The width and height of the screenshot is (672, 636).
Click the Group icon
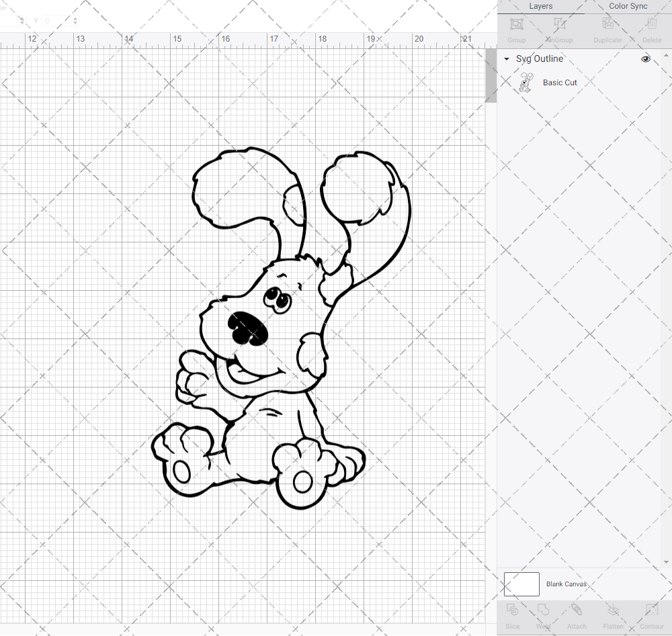[x=516, y=24]
